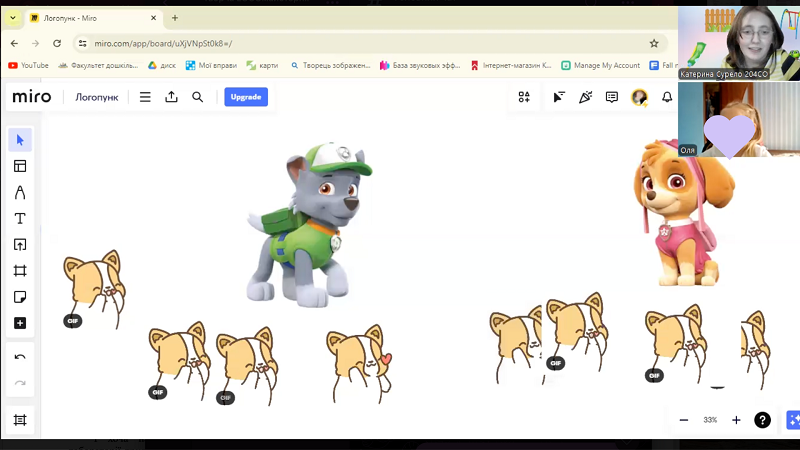Screen dimensions: 800x450
Task: Open the YouTube bookmark
Action: click(29, 65)
